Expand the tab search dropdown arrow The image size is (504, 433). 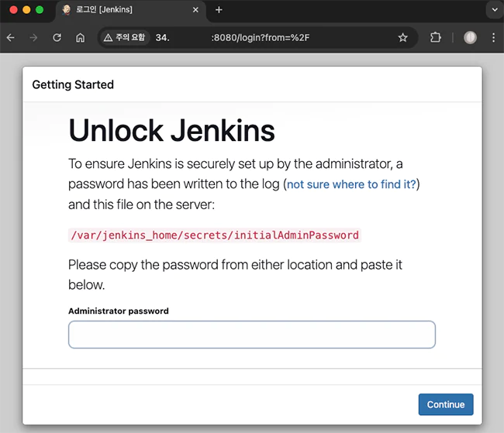point(495,9)
